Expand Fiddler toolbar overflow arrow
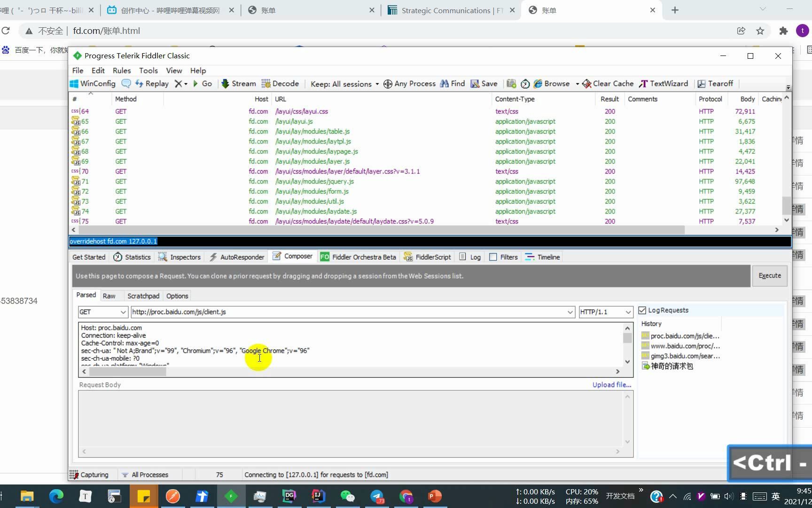 tap(788, 87)
